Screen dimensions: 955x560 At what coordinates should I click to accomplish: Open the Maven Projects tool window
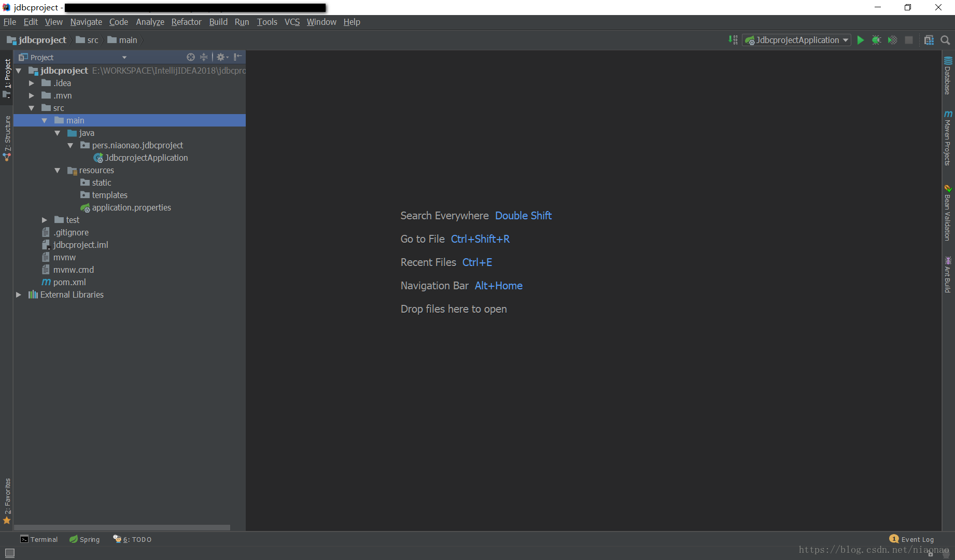[x=948, y=138]
